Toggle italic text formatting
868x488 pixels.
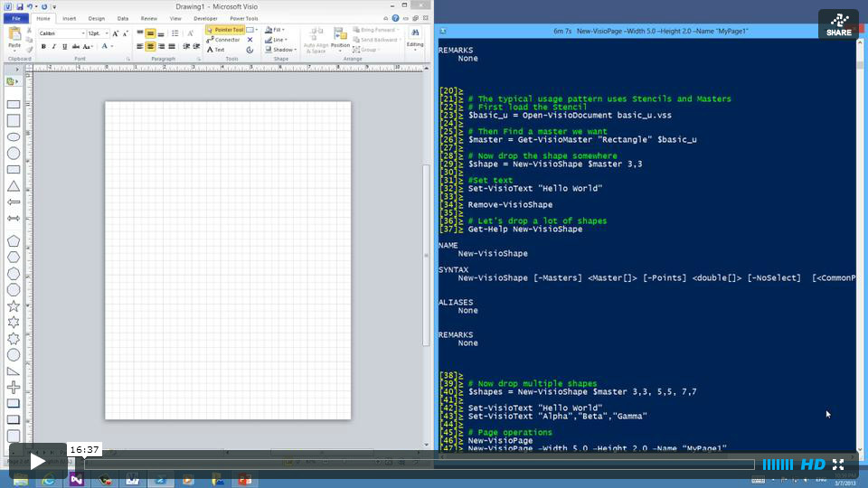[x=52, y=46]
